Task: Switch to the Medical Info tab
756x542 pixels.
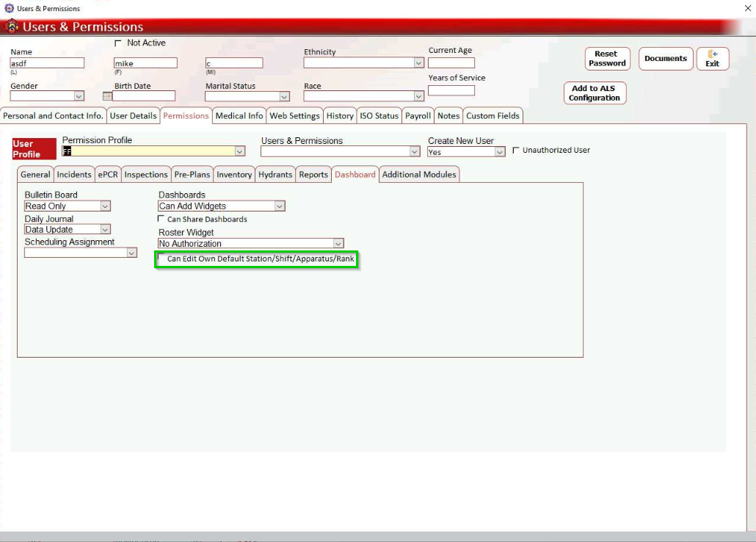Action: 239,116
